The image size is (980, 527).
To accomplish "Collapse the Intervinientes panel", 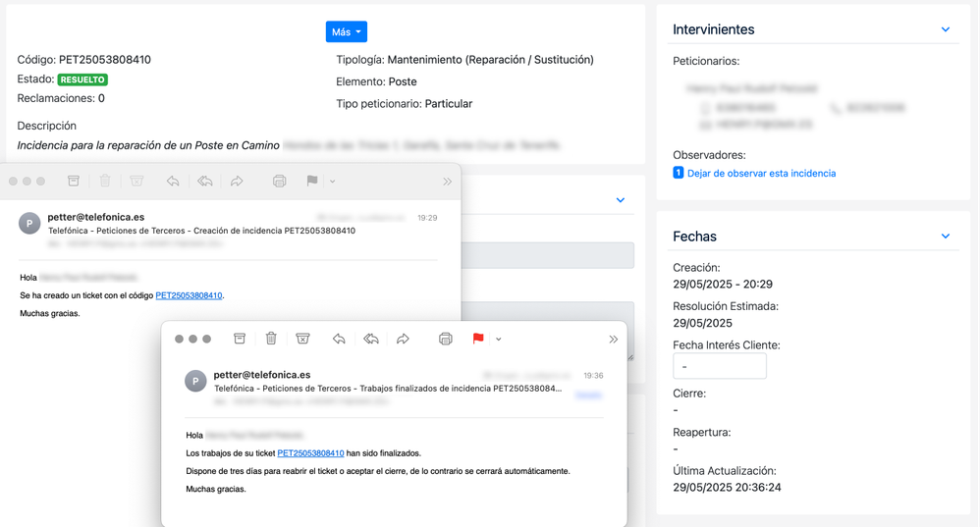I will pos(945,29).
